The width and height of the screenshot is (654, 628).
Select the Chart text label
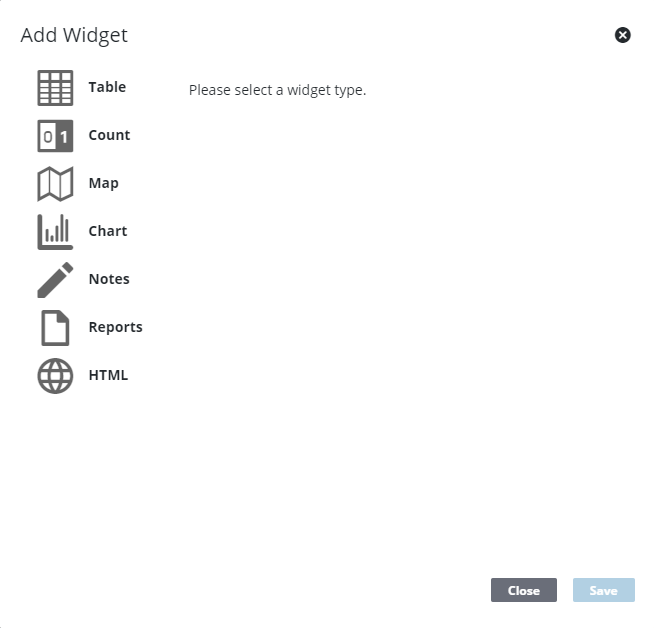point(107,231)
